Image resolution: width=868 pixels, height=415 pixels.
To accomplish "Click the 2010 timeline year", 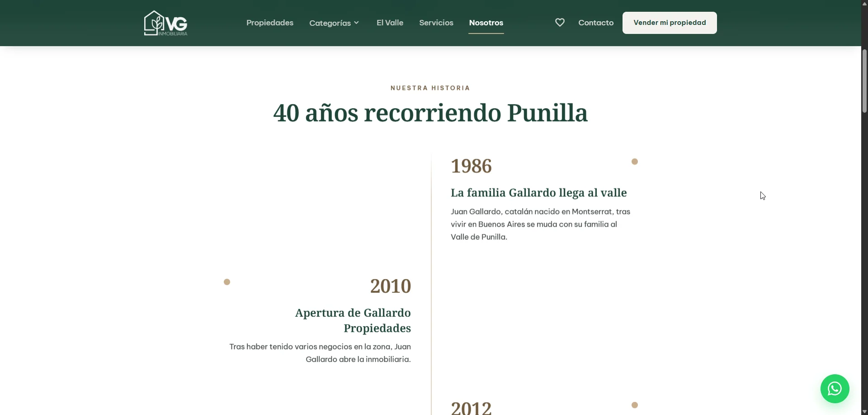I will (391, 286).
